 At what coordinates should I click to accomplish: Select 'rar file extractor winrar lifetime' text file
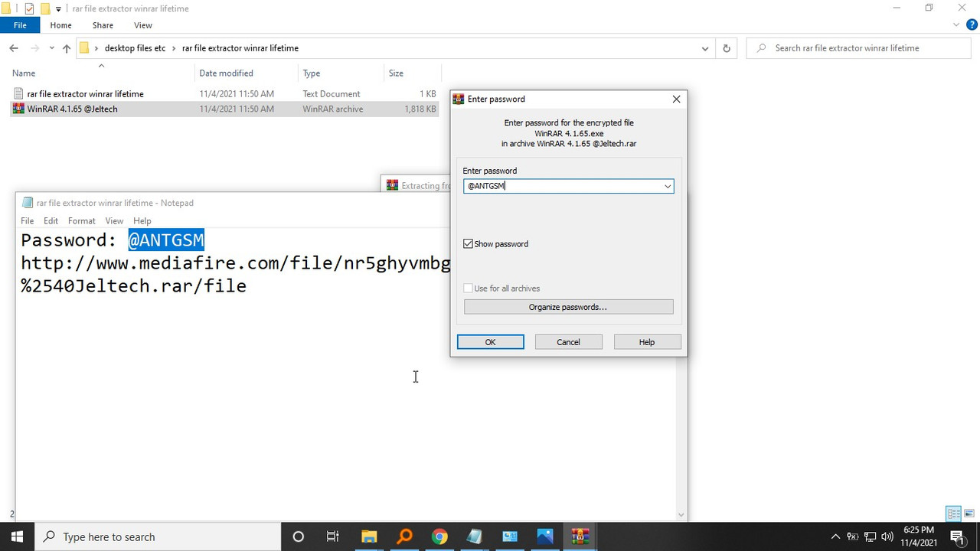[x=85, y=94]
